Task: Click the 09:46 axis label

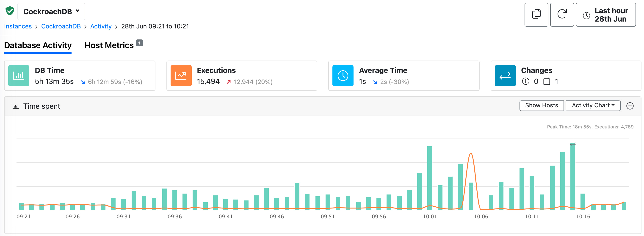Action: pyautogui.click(x=276, y=217)
